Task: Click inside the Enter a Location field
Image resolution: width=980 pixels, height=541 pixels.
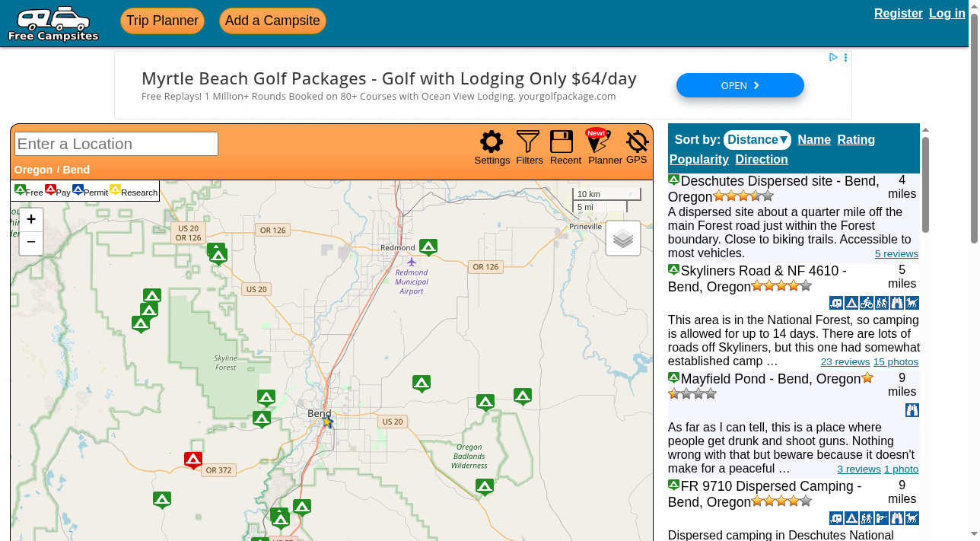Action: [x=116, y=144]
